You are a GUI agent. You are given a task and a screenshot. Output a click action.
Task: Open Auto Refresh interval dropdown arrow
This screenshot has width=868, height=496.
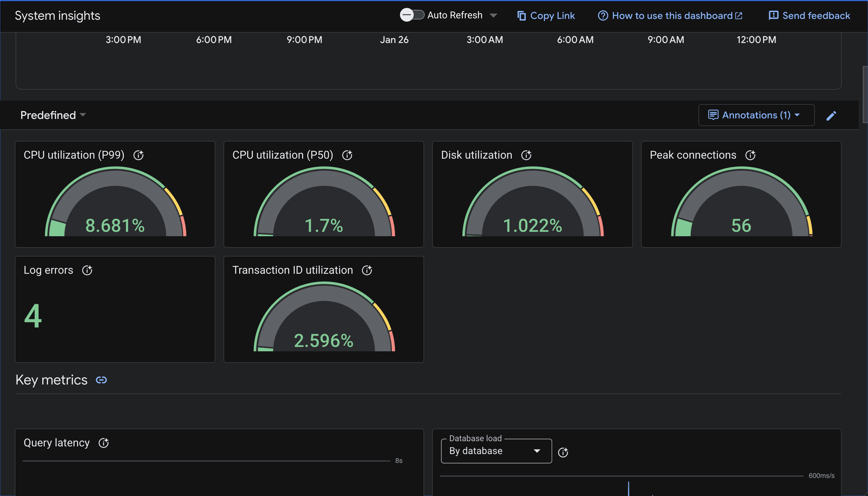[x=493, y=16]
